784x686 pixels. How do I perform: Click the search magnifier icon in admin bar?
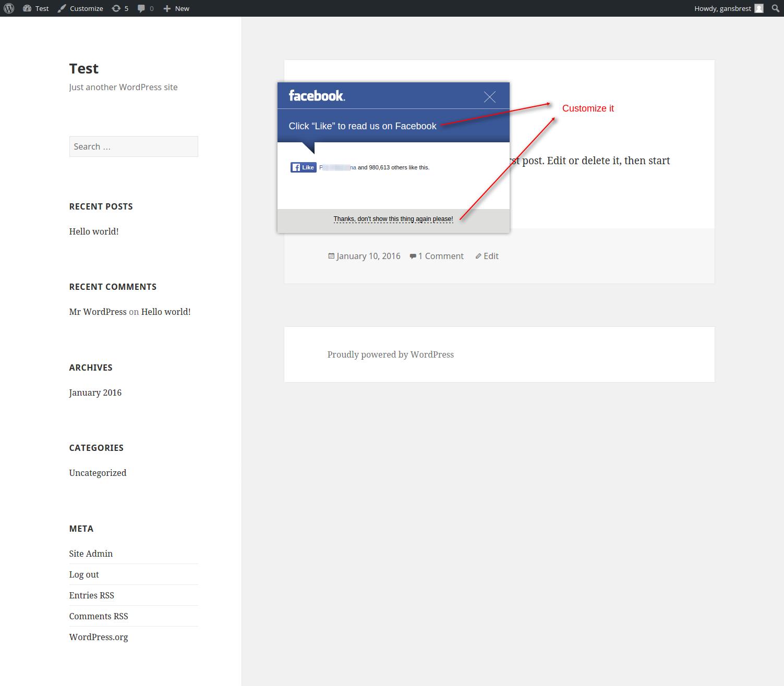coord(775,8)
